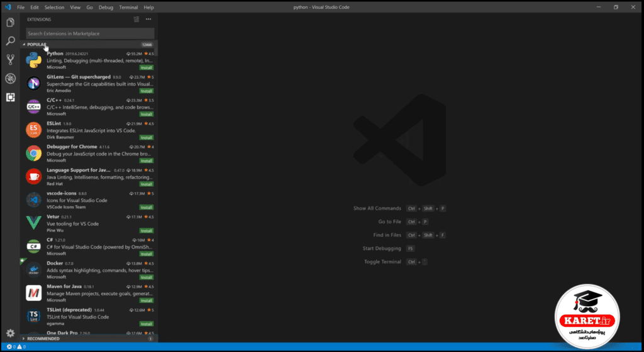Screen dimensions: 644x352
Task: Click the Clear Extensions Input icon
Action: pyautogui.click(x=136, y=20)
